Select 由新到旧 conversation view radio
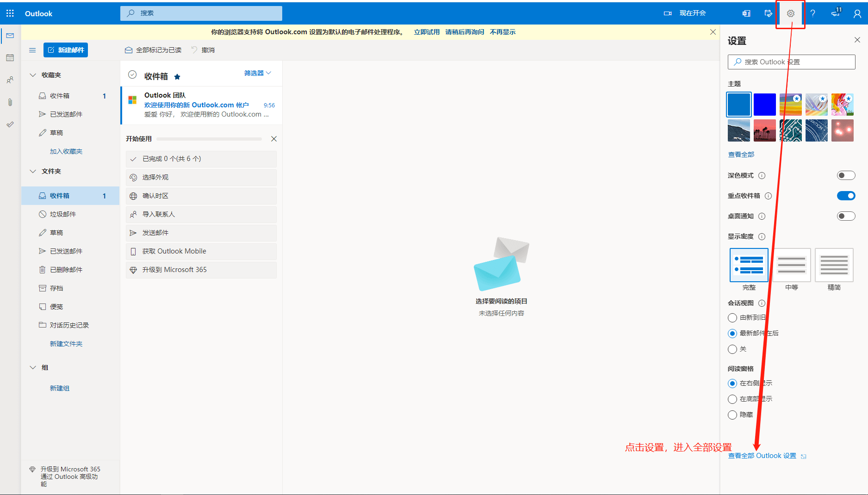This screenshot has height=495, width=868. click(x=732, y=318)
